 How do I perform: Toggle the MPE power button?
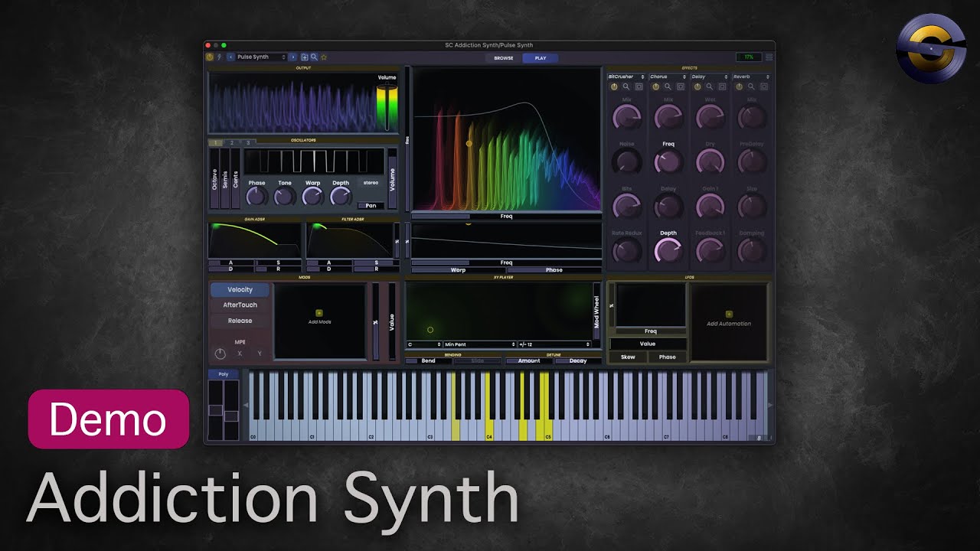(x=220, y=354)
